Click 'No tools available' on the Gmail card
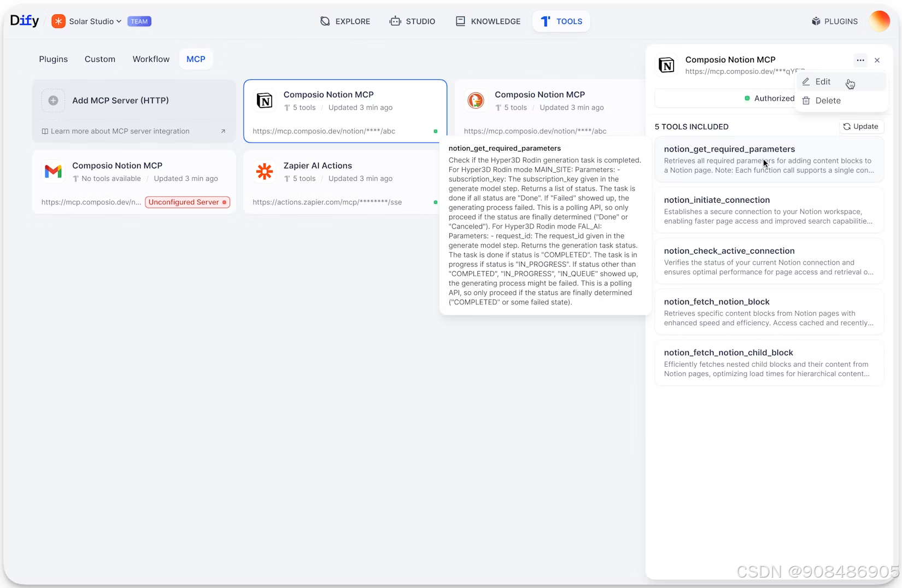The height and width of the screenshot is (588, 902). point(111,179)
